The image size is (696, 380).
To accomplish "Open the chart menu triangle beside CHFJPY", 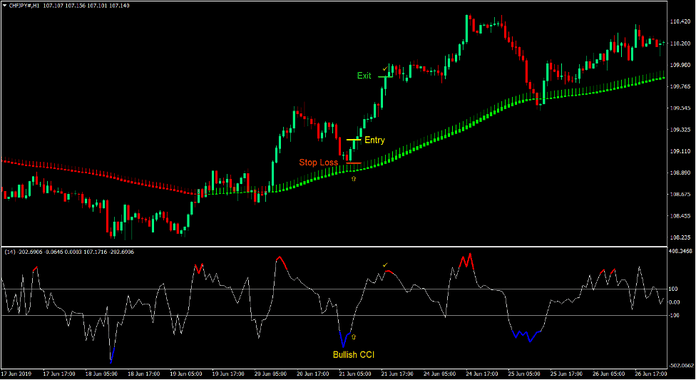I will pyautogui.click(x=4, y=6).
